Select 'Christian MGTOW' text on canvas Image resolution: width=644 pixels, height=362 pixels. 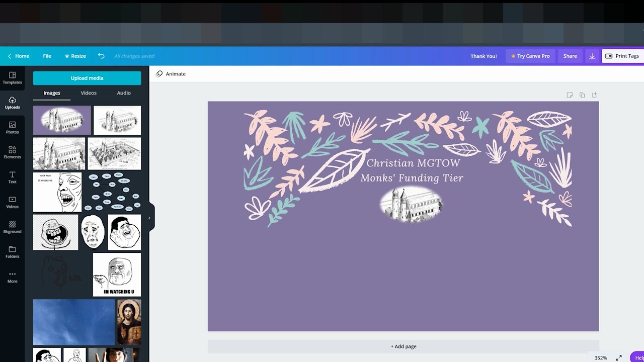coord(413,163)
